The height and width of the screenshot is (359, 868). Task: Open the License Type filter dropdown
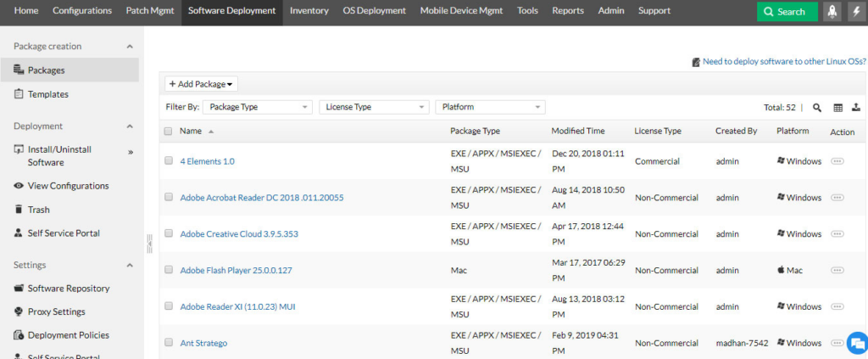pyautogui.click(x=374, y=107)
